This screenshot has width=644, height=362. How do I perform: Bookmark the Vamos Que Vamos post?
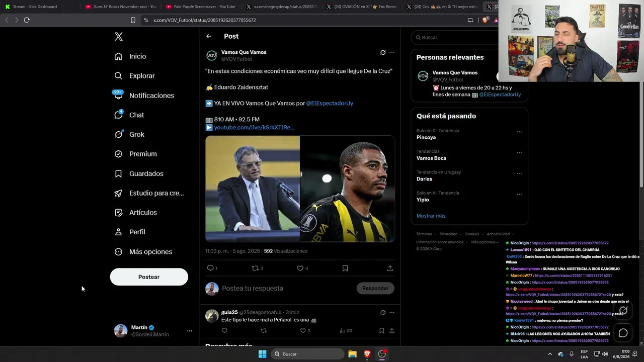345,268
